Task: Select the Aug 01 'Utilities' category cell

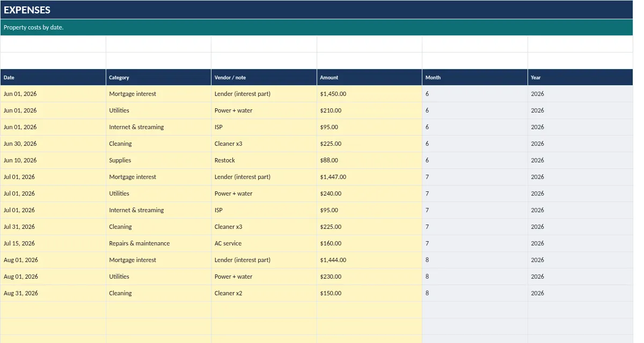Action: (158, 277)
